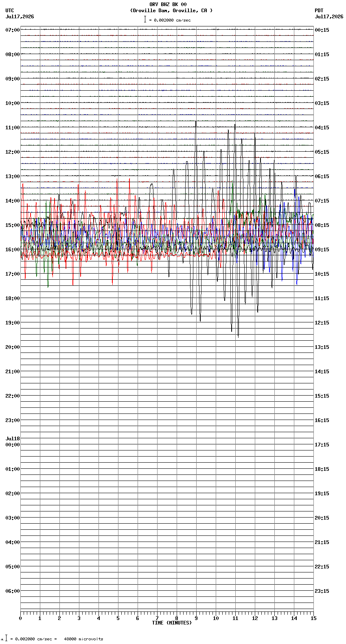Click the '01:00' UTC time label
This screenshot has width=346, height=644.
point(13,469)
